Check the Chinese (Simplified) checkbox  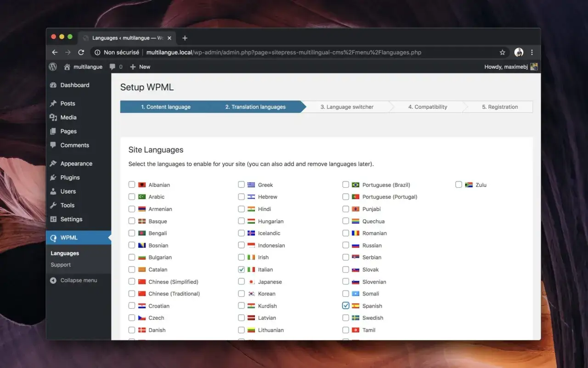click(132, 282)
